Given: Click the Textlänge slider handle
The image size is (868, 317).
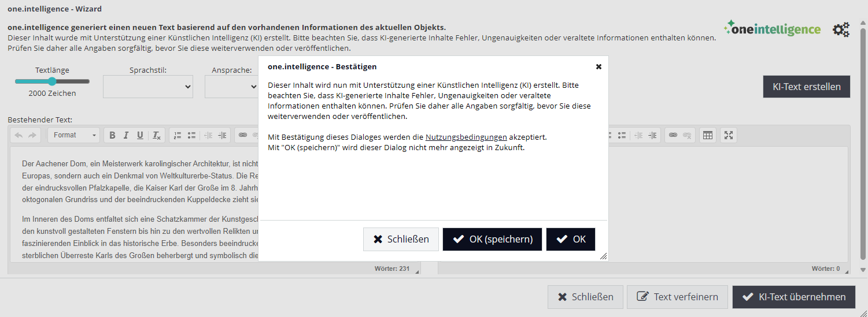Looking at the screenshot, I should click(52, 81).
